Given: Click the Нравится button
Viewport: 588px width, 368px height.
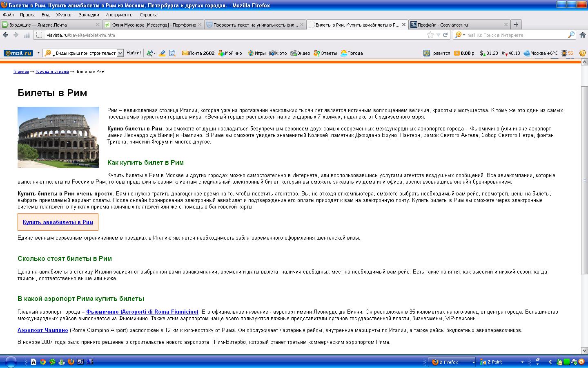Looking at the screenshot, I should (x=437, y=53).
